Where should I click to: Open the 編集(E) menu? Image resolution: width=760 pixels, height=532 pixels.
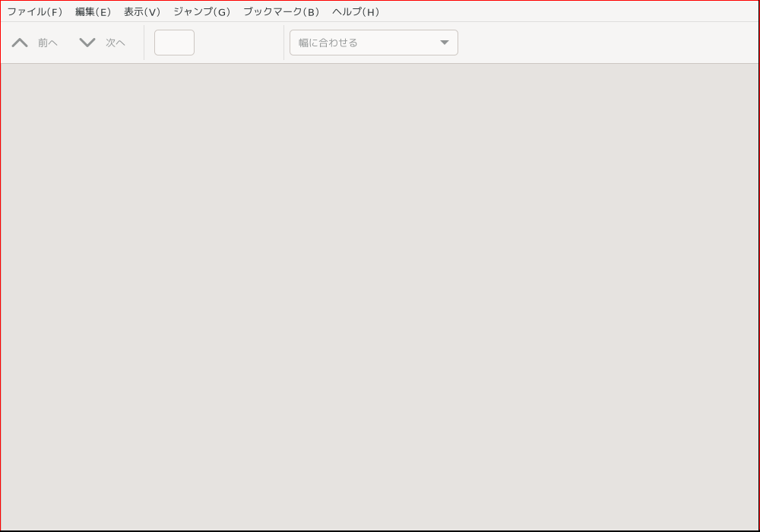click(93, 11)
